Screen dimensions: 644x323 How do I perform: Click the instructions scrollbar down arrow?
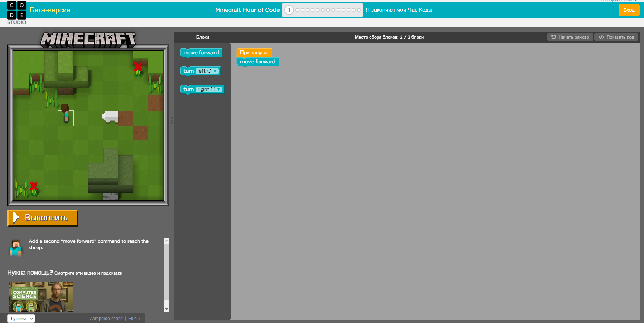(x=167, y=309)
